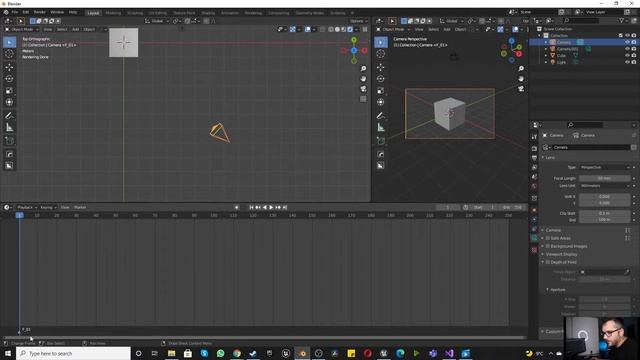Switch to the Layout workspace tab
This screenshot has height=360, width=640.
93,13
